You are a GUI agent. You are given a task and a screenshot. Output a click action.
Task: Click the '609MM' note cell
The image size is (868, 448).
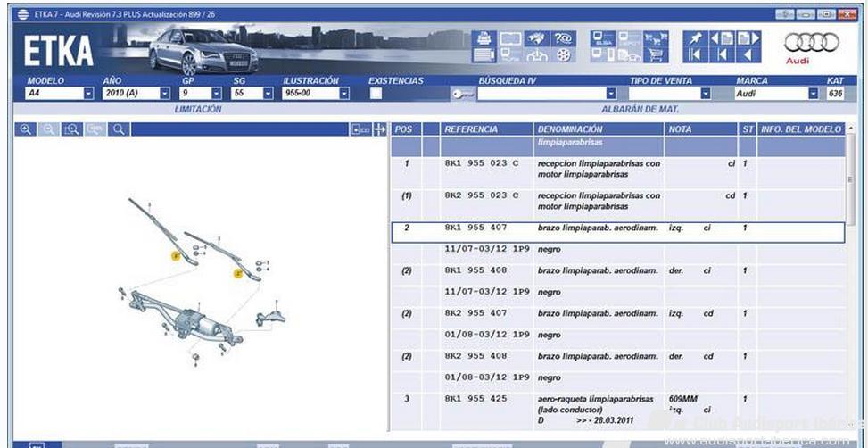point(683,399)
